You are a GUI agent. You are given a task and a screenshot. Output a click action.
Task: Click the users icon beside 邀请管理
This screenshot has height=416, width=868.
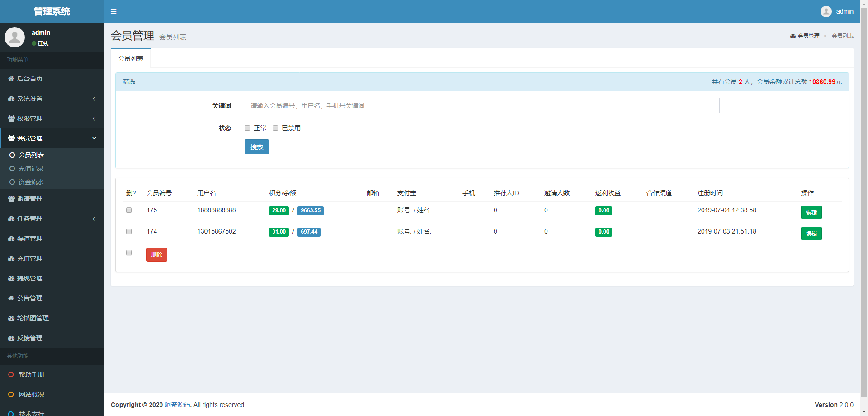[x=11, y=199]
